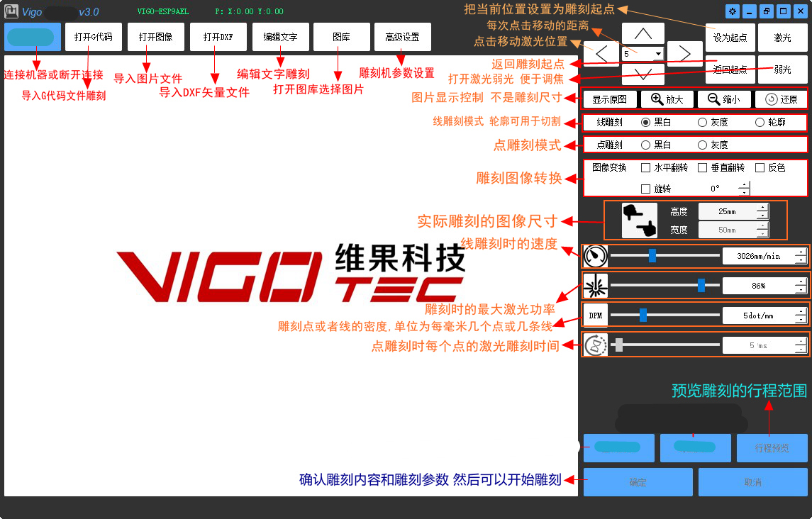Click the engraving speed slider handle
812x519 pixels.
tap(652, 255)
